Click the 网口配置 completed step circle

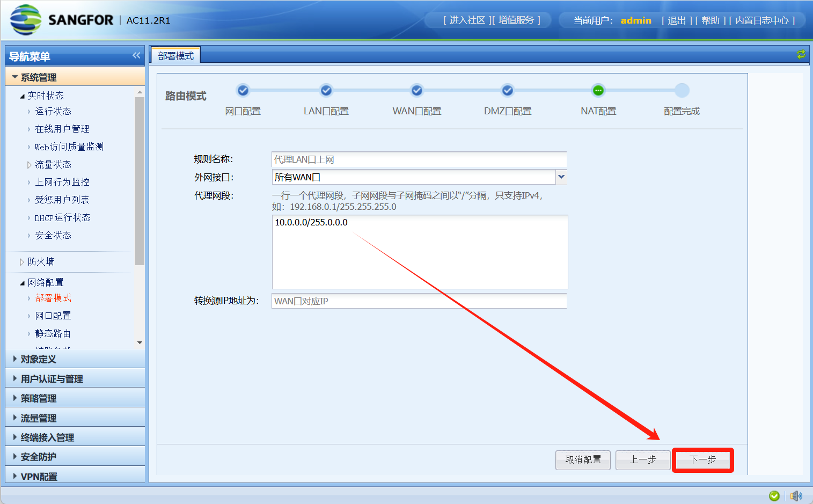pyautogui.click(x=243, y=90)
